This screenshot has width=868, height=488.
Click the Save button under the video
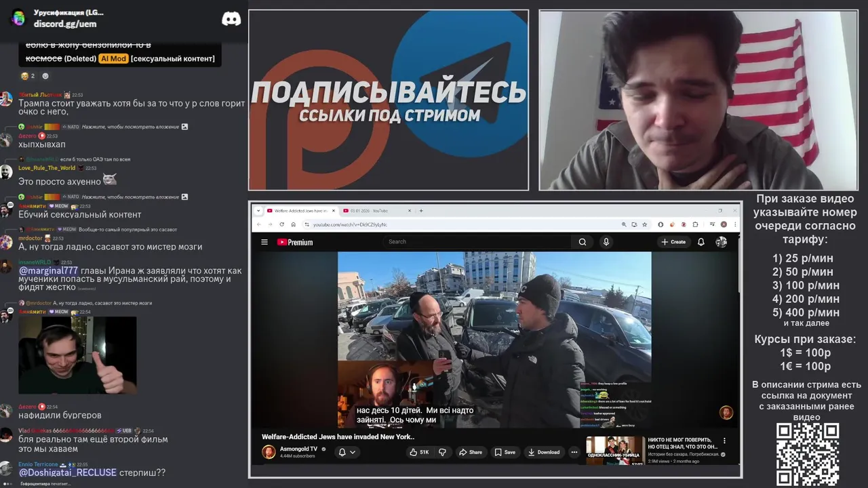click(505, 452)
